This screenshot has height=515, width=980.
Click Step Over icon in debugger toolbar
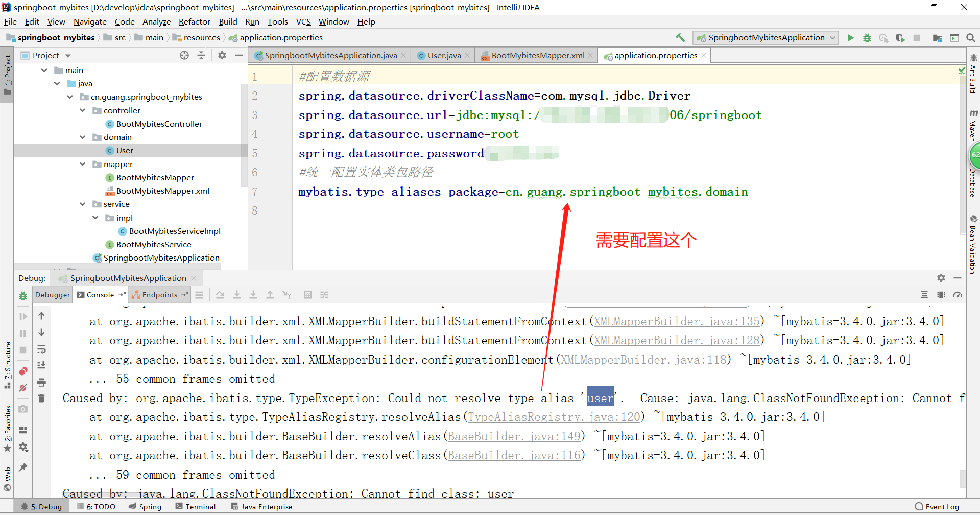coord(220,295)
